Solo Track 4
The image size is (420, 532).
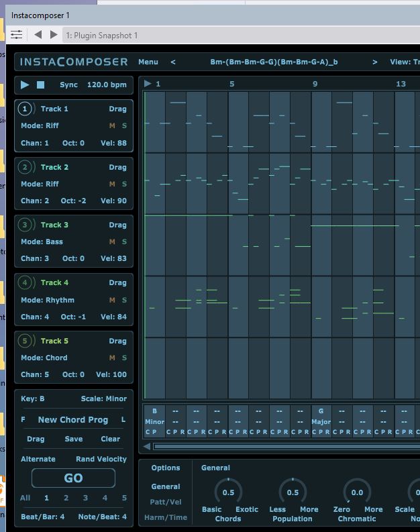[x=125, y=300]
